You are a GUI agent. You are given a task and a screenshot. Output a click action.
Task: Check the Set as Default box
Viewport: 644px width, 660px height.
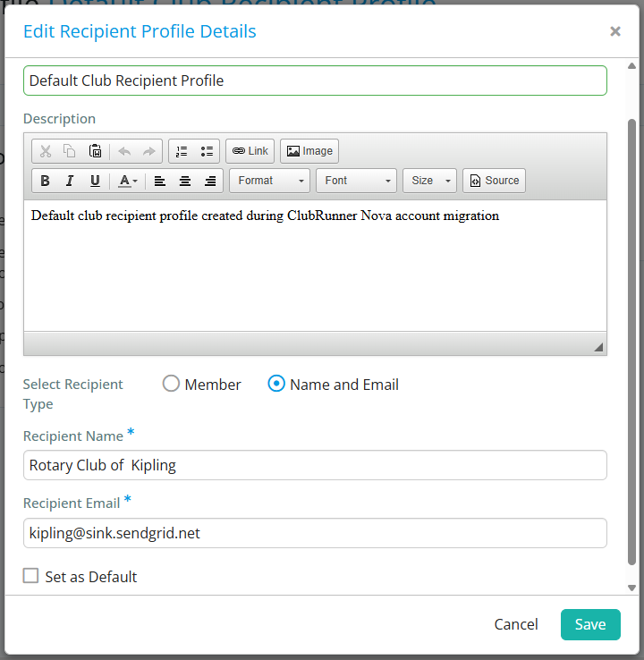point(30,576)
